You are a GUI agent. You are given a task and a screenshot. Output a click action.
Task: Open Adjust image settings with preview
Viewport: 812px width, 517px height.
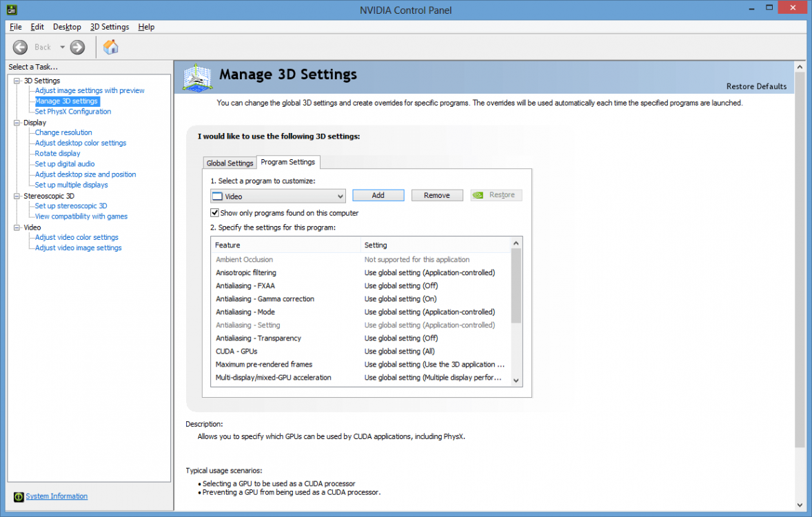click(x=90, y=91)
